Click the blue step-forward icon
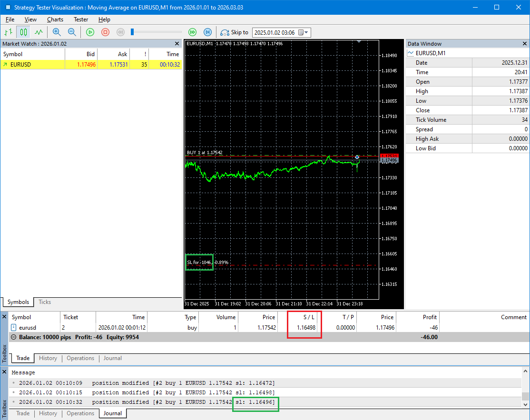The image size is (530, 420). pyautogui.click(x=207, y=32)
